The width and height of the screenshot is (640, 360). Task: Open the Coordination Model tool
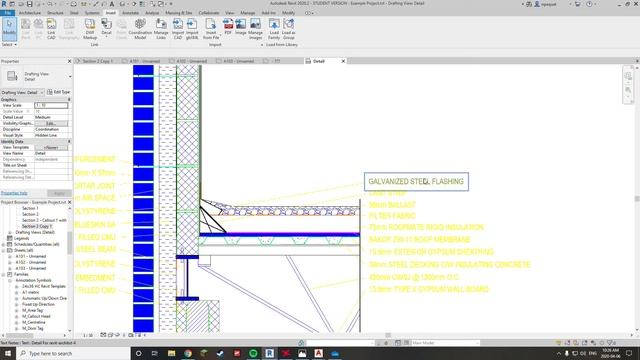tap(140, 29)
